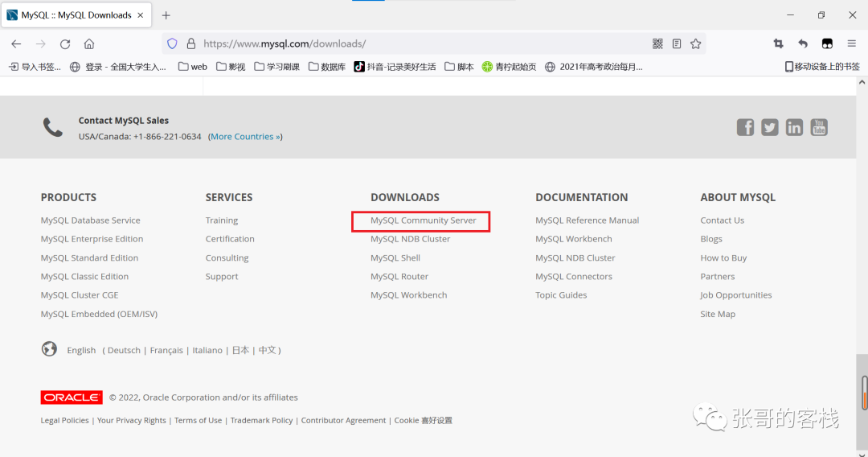The width and height of the screenshot is (868, 457).
Task: Open the 登录 - 全国大学生 bookmark
Action: [x=118, y=67]
